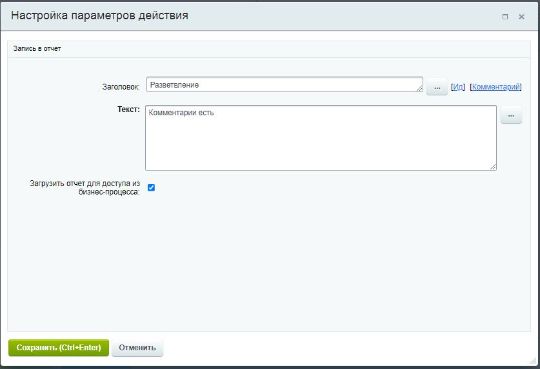The width and height of the screenshot is (540, 369).
Task: Click the Заголовок input field
Action: (x=284, y=84)
